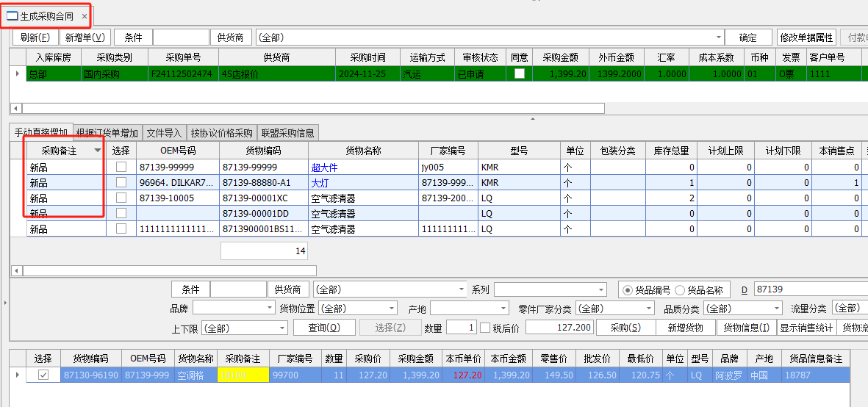
Task: Switch to the 按协议价格采购 tab
Action: point(221,133)
